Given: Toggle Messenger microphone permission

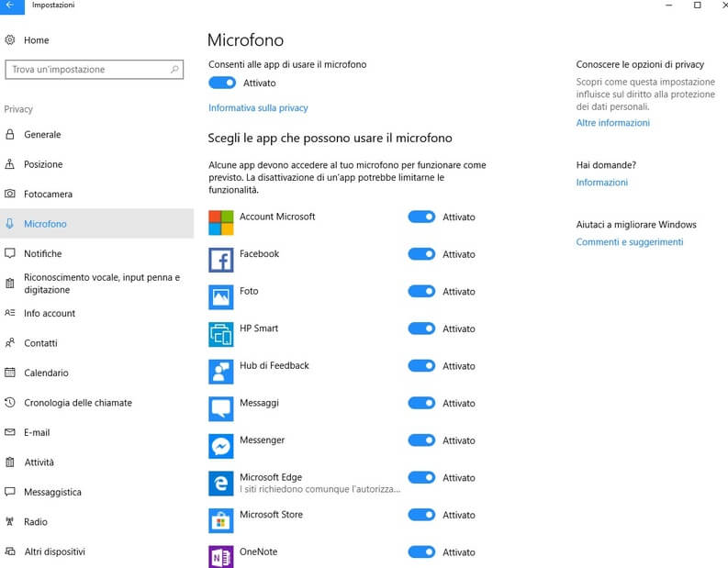Looking at the screenshot, I should [421, 440].
